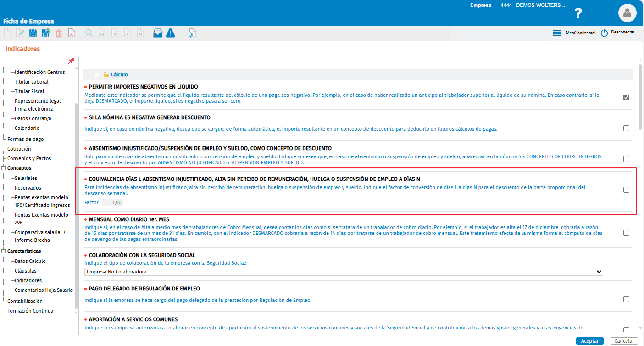Go to the previous record icon
The height and width of the screenshot is (346, 644).
pos(115,33)
